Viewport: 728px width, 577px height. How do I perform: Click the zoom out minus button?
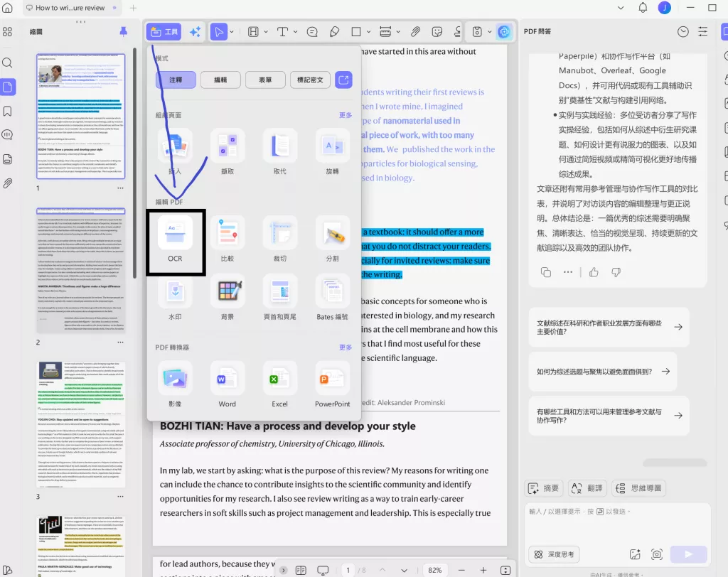(461, 570)
